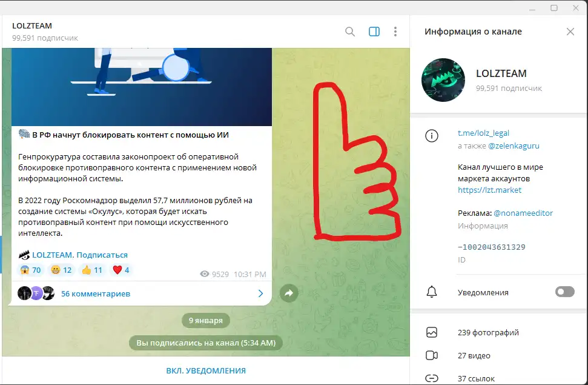Click the @nonameeditor mention
The width and height of the screenshot is (588, 385).
click(x=523, y=213)
